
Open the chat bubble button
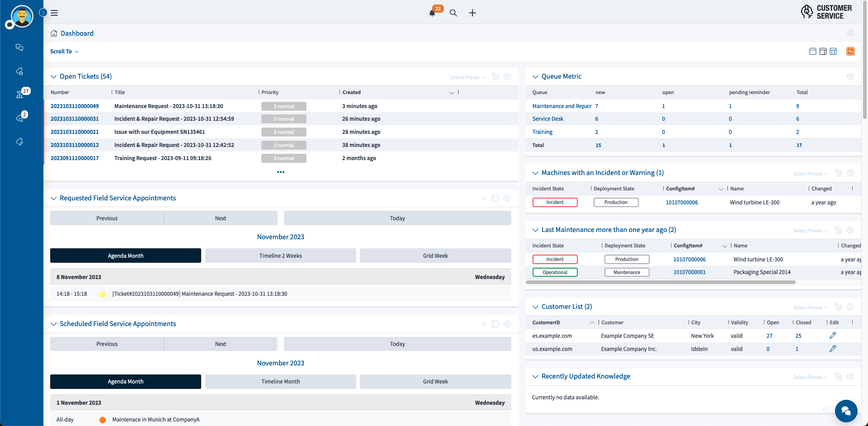click(846, 411)
